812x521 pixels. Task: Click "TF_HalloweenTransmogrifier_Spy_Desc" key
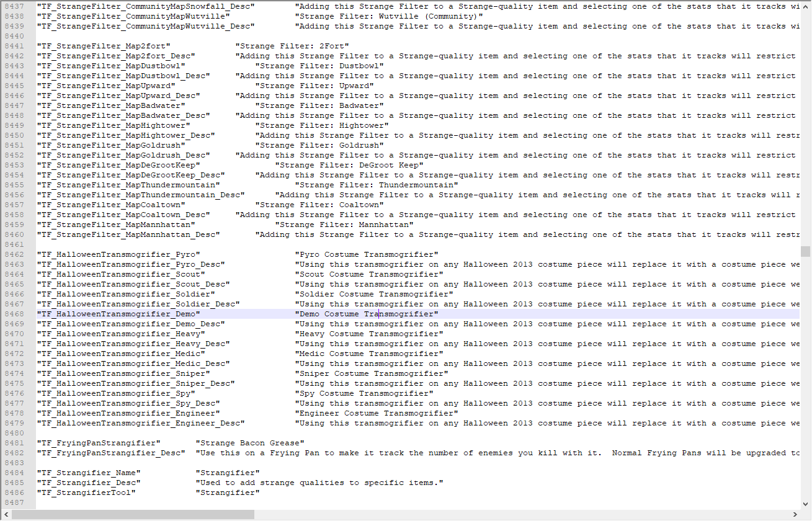pos(128,403)
